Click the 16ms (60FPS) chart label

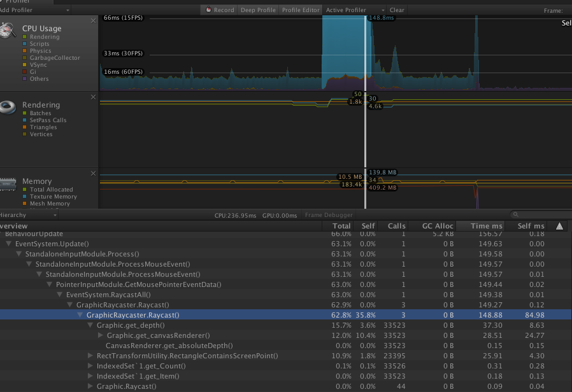124,72
